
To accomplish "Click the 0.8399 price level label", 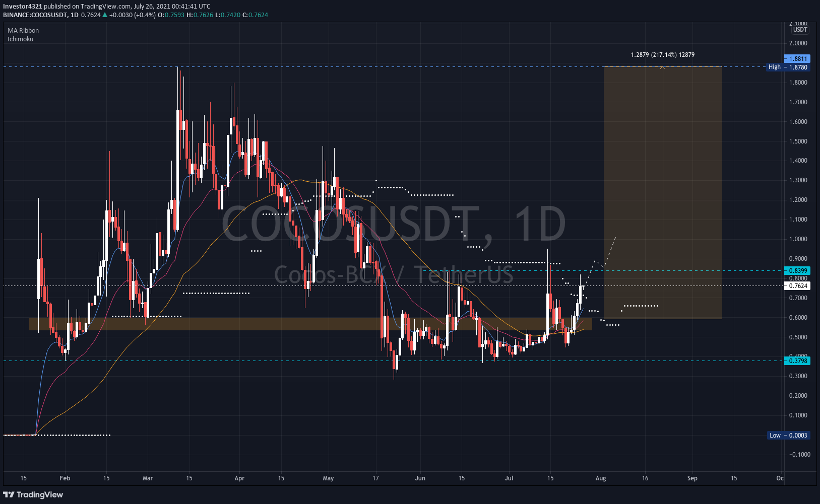I will pos(797,271).
